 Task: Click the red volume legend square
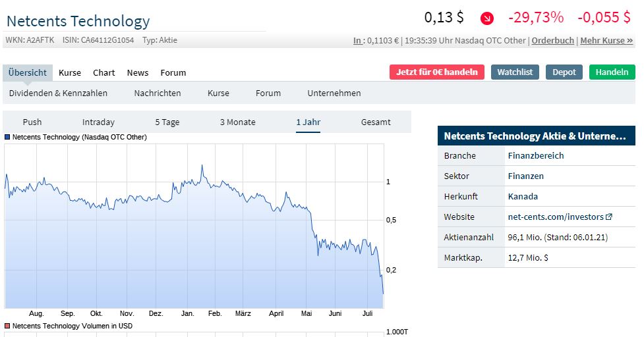point(7,326)
